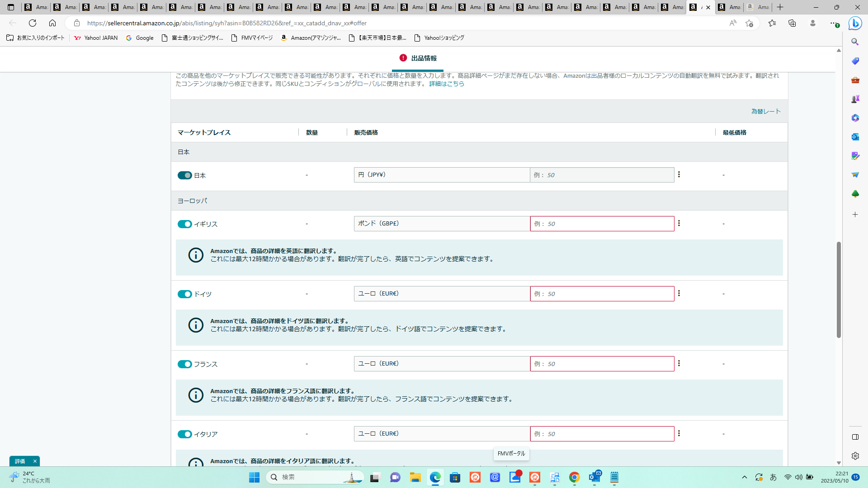Disable the イギリス marketplace toggle
The width and height of the screenshot is (868, 488).
[184, 224]
